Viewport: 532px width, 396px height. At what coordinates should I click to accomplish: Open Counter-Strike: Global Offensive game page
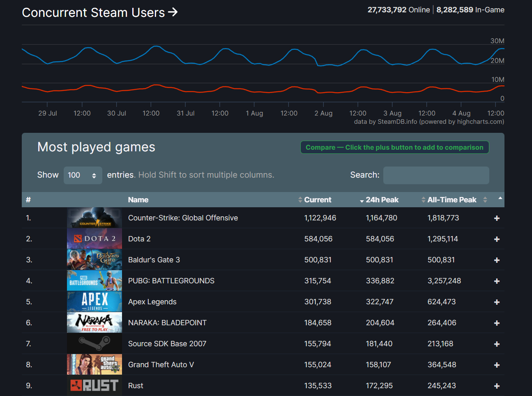pyautogui.click(x=183, y=218)
